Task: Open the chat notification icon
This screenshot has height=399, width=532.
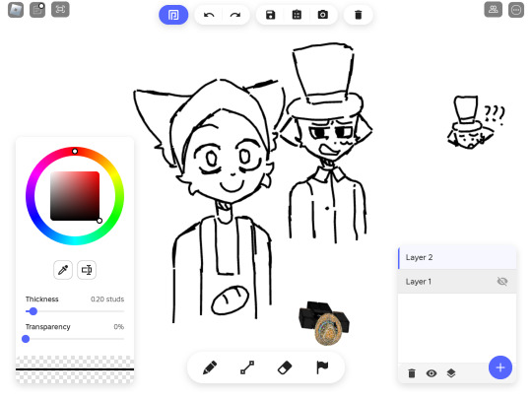Action: pos(37,10)
